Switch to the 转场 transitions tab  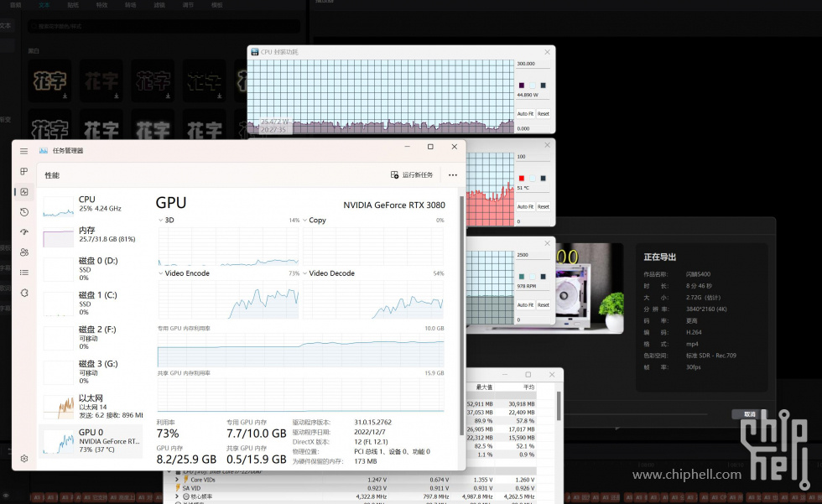pyautogui.click(x=131, y=5)
